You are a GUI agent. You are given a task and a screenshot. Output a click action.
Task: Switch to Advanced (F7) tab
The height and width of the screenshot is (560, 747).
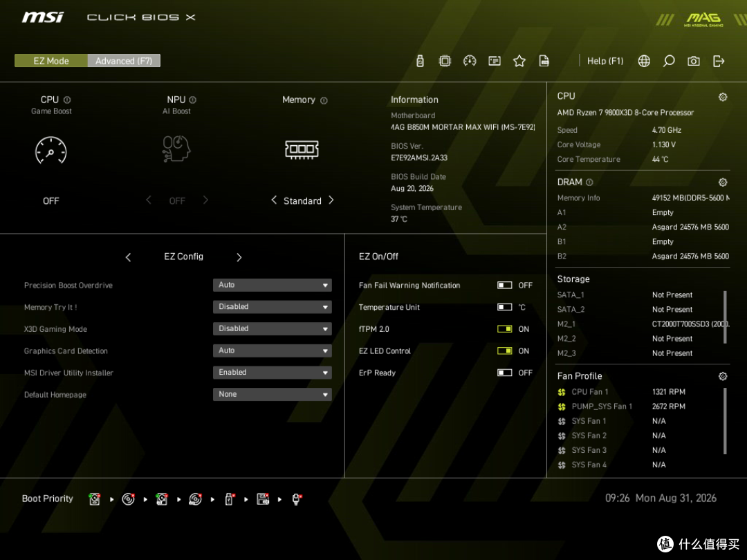(x=124, y=60)
